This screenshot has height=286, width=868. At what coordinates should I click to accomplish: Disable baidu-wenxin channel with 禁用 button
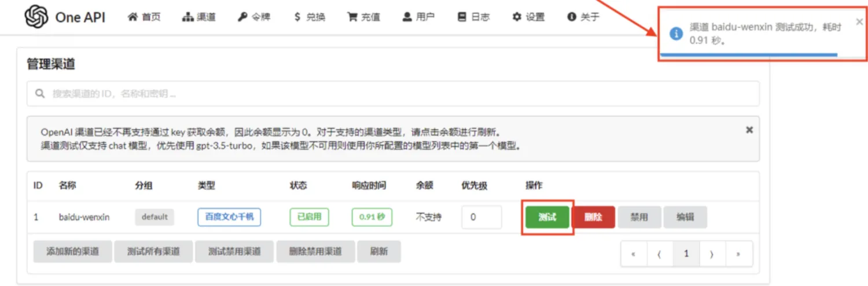pos(639,217)
